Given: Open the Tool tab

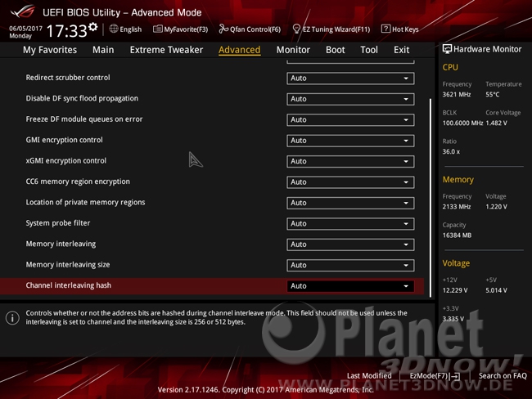Looking at the screenshot, I should pos(369,50).
